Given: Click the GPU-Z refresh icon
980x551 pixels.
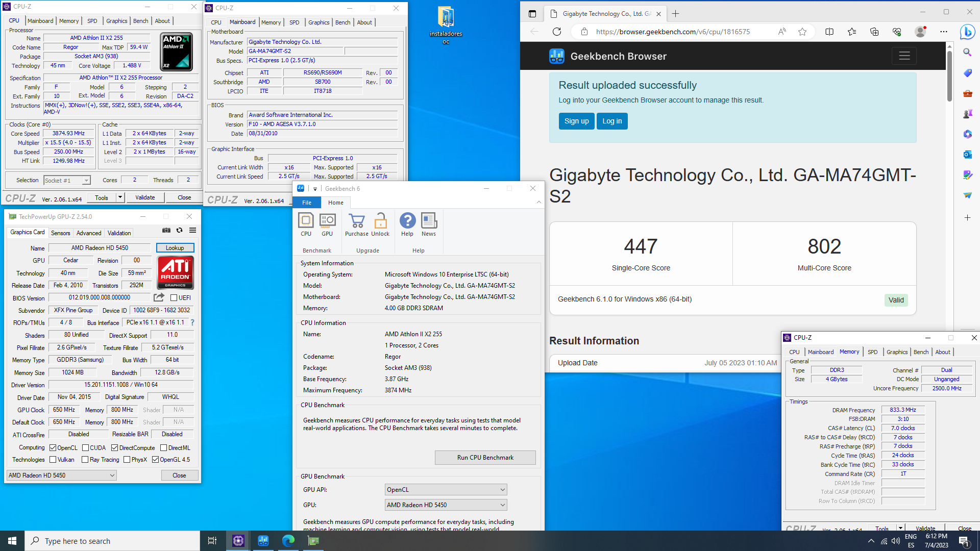Looking at the screenshot, I should pyautogui.click(x=179, y=231).
